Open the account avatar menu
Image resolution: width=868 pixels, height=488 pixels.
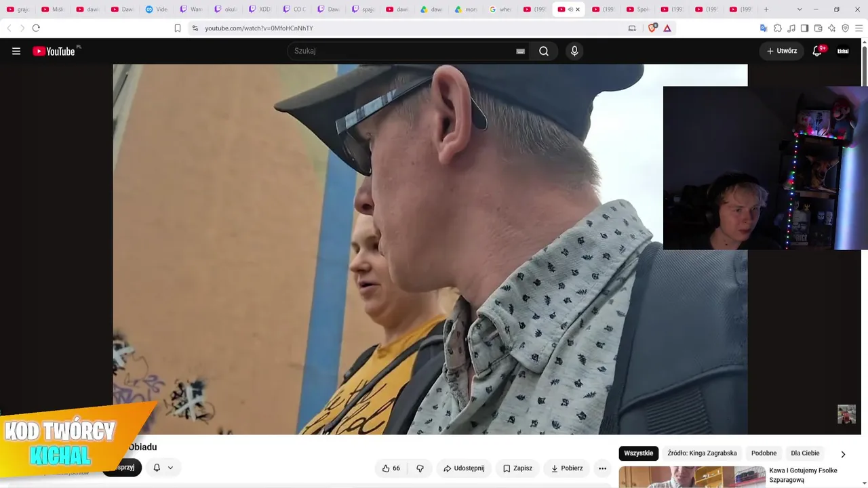(x=843, y=51)
